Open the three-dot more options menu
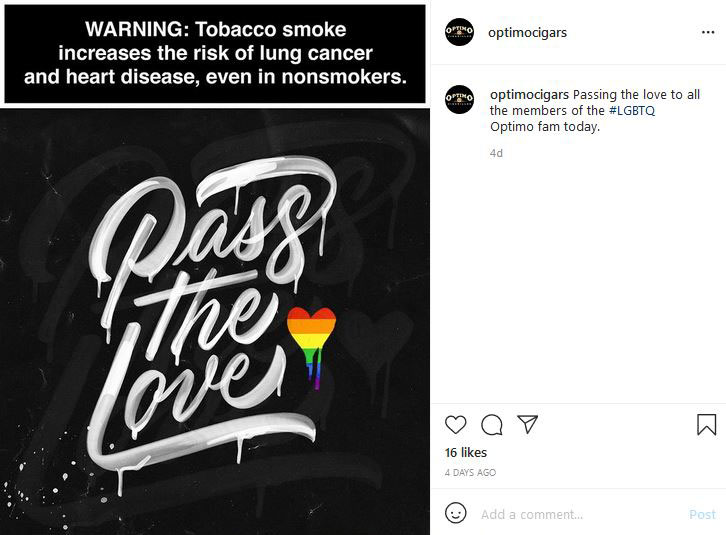This screenshot has height=535, width=726. click(708, 32)
